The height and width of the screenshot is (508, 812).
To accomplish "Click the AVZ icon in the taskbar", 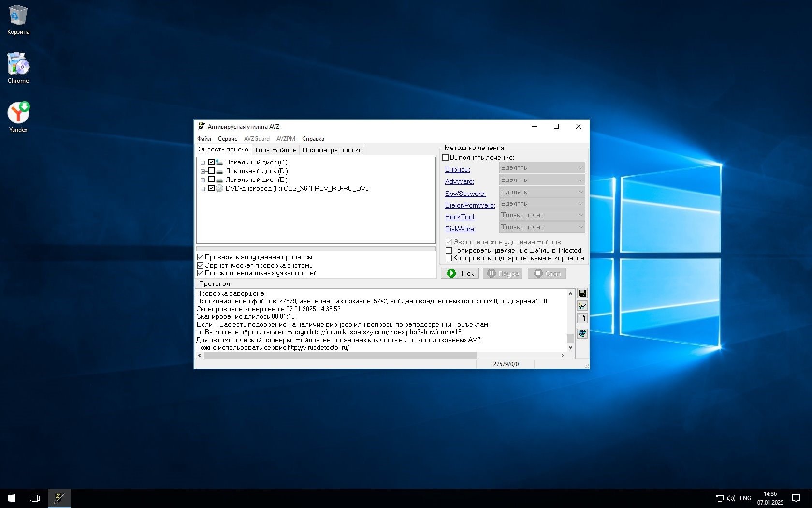I will 59,498.
